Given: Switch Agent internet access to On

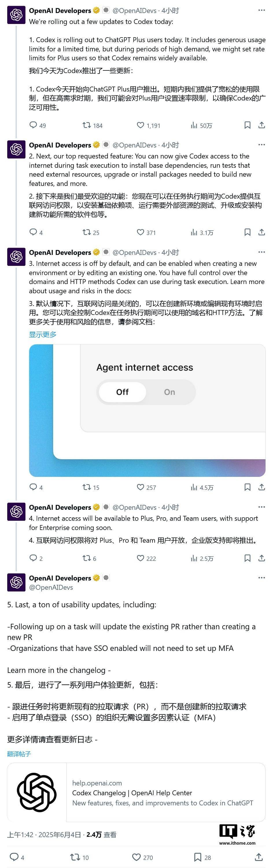Looking at the screenshot, I should click(x=169, y=392).
